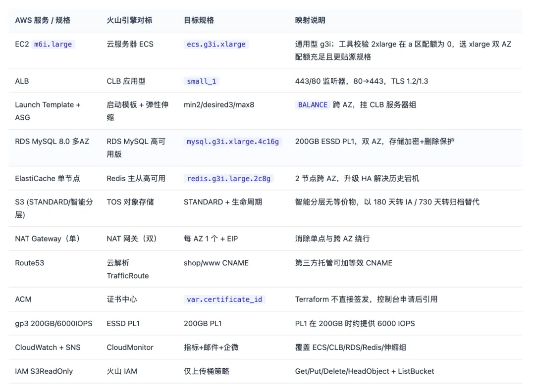
Task: Click the 'Terraform 不直接签发' description
Action: pos(366,299)
